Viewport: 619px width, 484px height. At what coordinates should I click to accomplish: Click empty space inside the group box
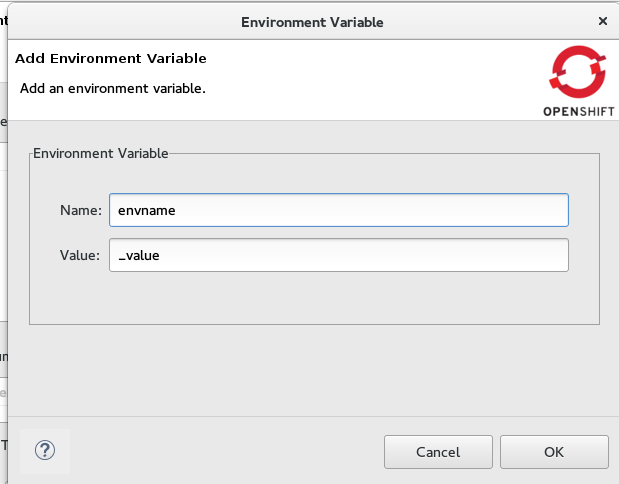pos(314,300)
